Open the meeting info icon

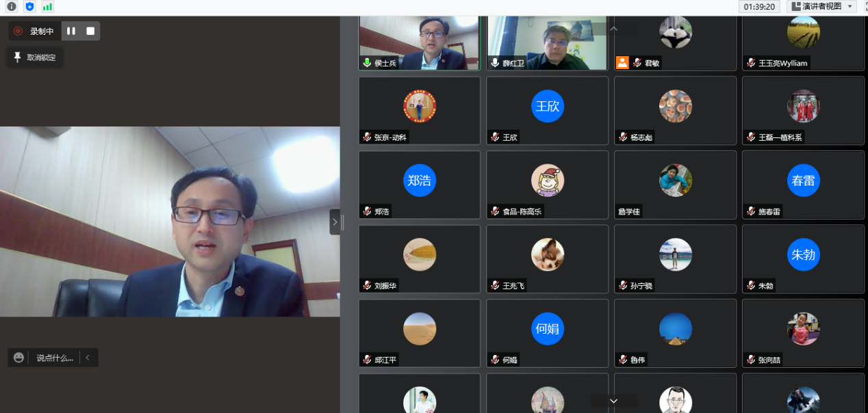click(x=12, y=6)
